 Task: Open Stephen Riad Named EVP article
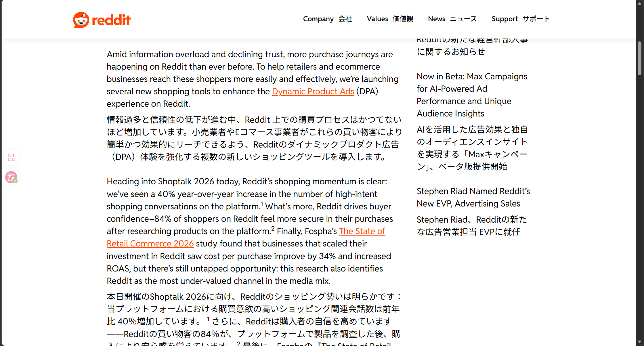(473, 197)
